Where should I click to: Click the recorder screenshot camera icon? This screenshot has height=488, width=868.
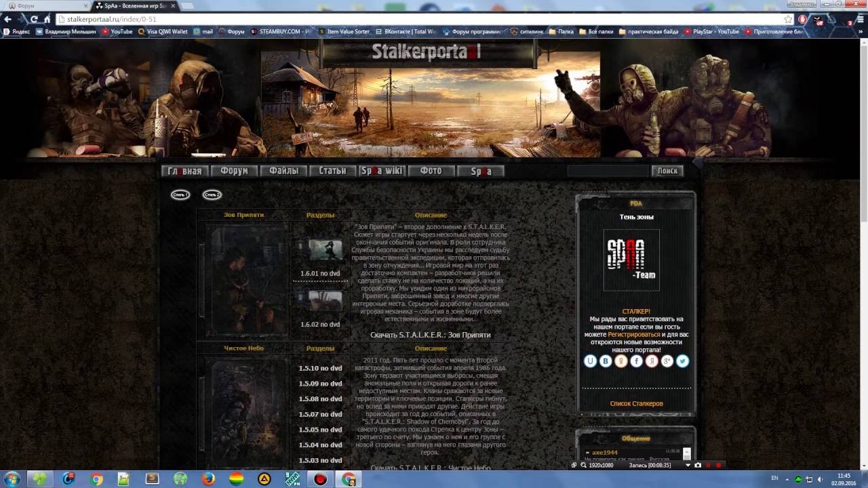tap(698, 466)
